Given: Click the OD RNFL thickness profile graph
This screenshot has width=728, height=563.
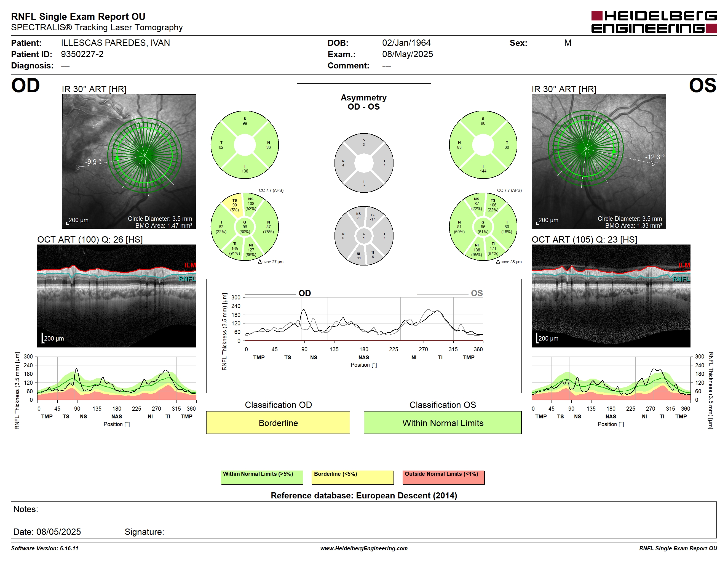Looking at the screenshot, I should click(x=117, y=378).
